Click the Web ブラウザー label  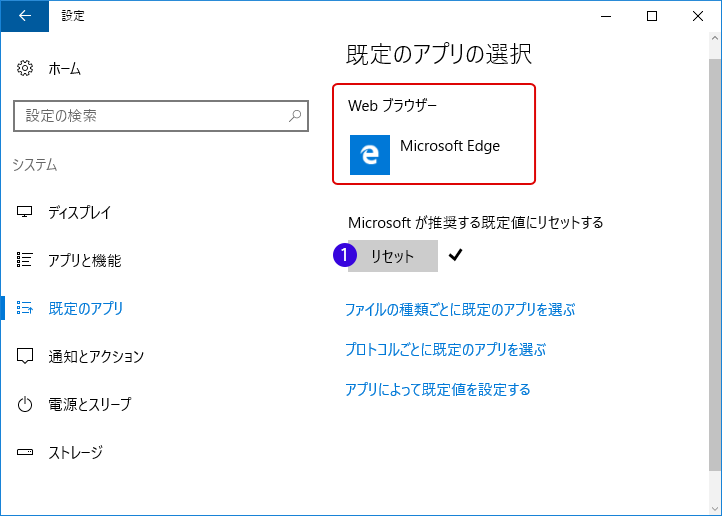click(392, 105)
